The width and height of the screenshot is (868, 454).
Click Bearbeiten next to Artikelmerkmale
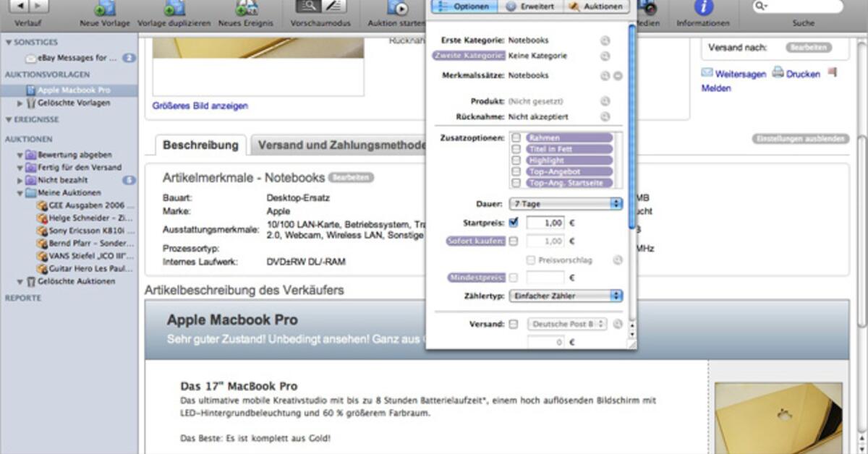click(352, 177)
